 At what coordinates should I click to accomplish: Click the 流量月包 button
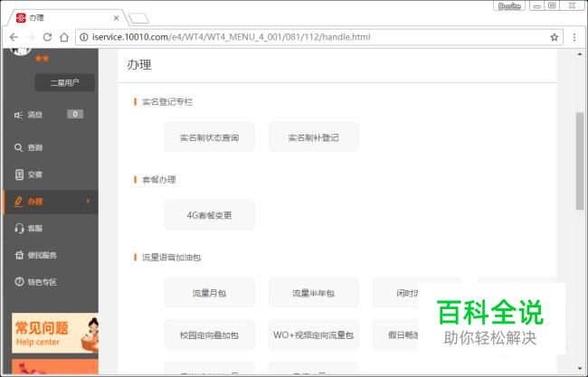pyautogui.click(x=209, y=293)
